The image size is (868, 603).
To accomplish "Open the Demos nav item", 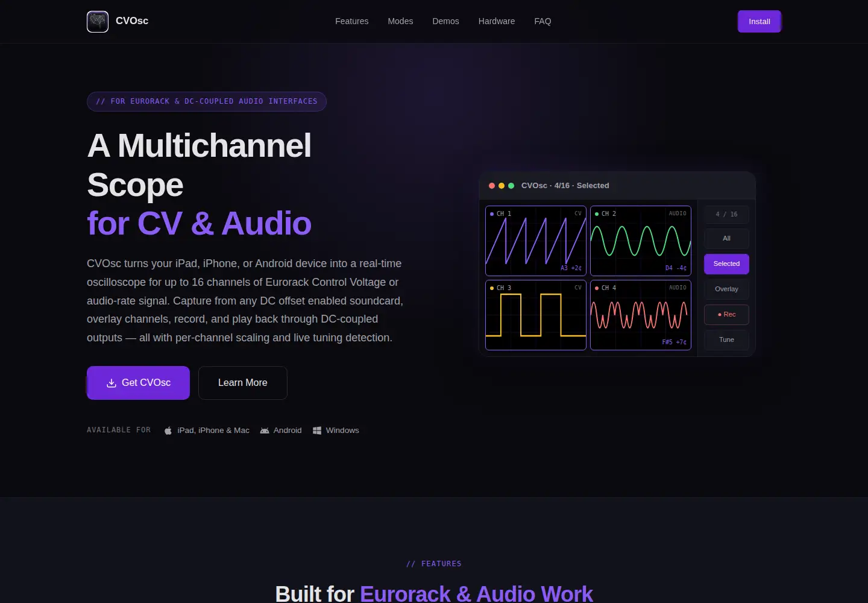I will (445, 21).
